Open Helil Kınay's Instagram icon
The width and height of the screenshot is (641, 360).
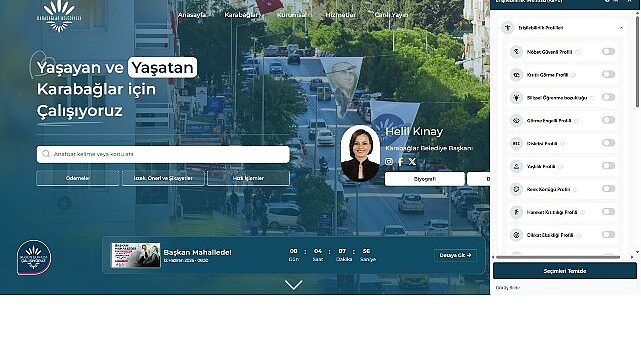click(389, 162)
